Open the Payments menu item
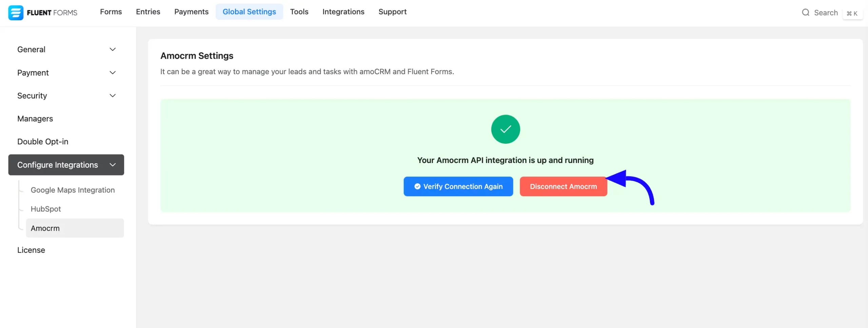Image resolution: width=868 pixels, height=328 pixels. pyautogui.click(x=191, y=12)
